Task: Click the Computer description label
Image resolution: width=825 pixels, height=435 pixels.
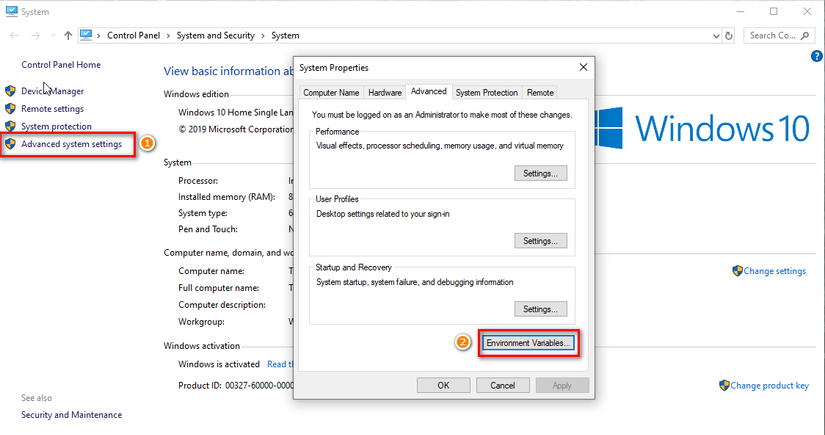Action: click(x=222, y=305)
